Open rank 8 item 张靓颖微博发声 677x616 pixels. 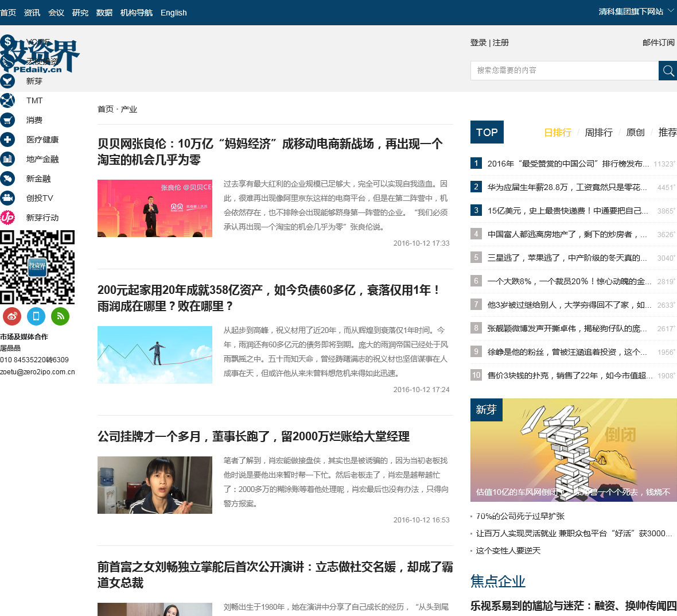tap(567, 328)
